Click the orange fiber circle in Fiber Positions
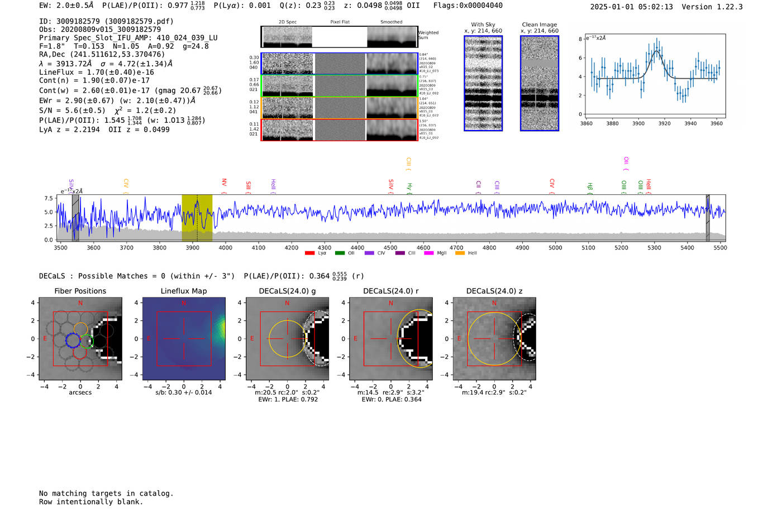Image resolution: width=782 pixels, height=532 pixels. click(x=80, y=329)
